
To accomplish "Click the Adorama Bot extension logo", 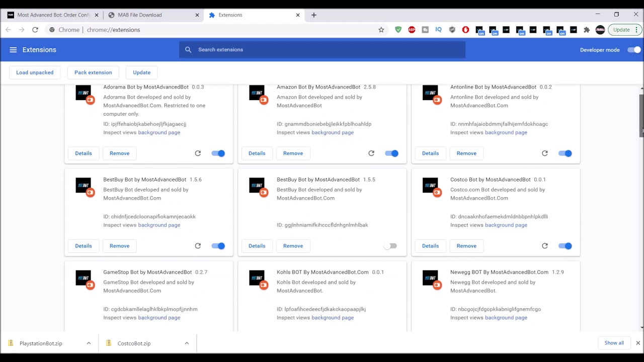I will click(x=84, y=93).
